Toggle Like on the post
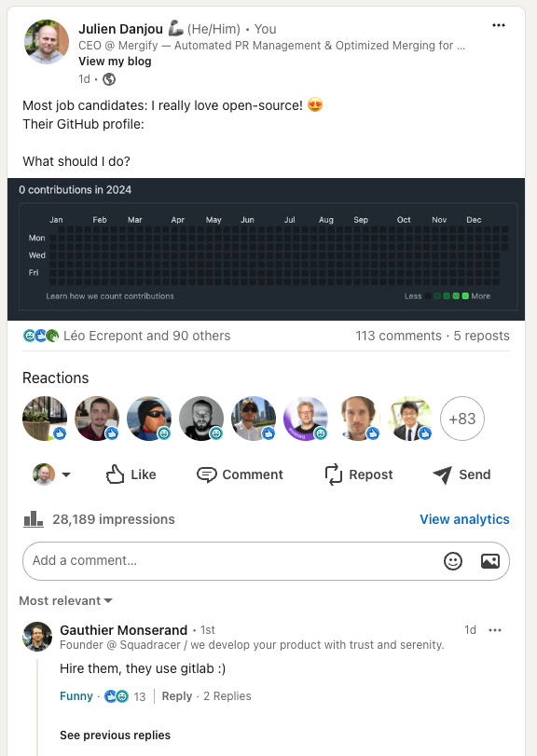537x756 pixels. pyautogui.click(x=131, y=474)
